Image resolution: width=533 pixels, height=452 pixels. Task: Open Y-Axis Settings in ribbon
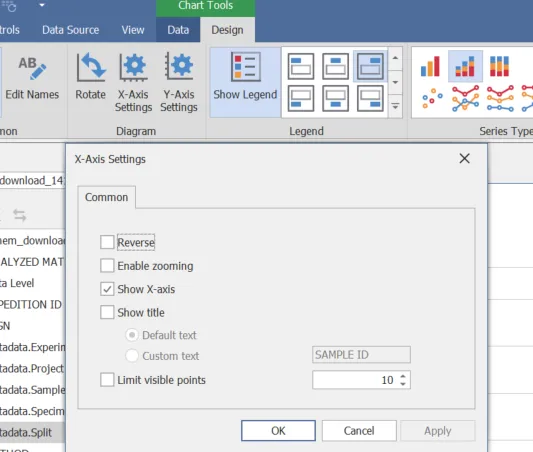179,82
